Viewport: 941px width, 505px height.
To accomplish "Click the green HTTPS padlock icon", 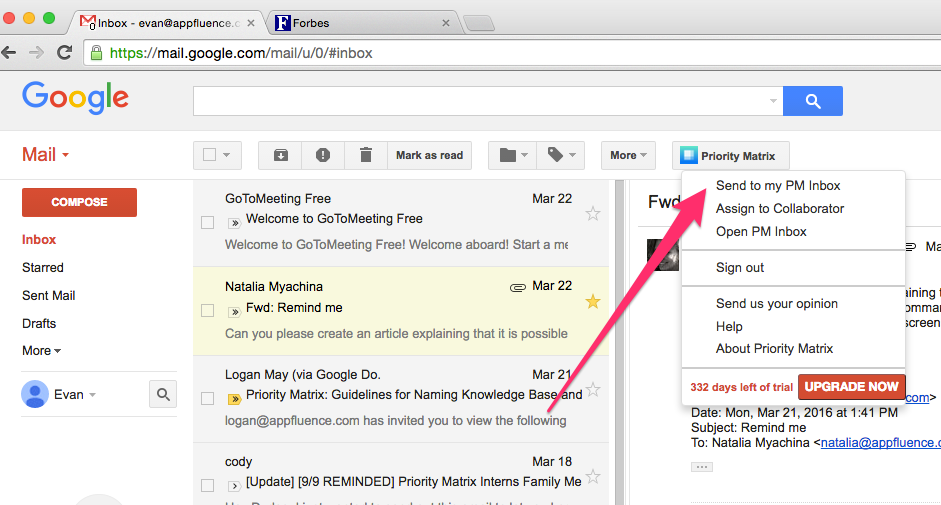I will 96,53.
